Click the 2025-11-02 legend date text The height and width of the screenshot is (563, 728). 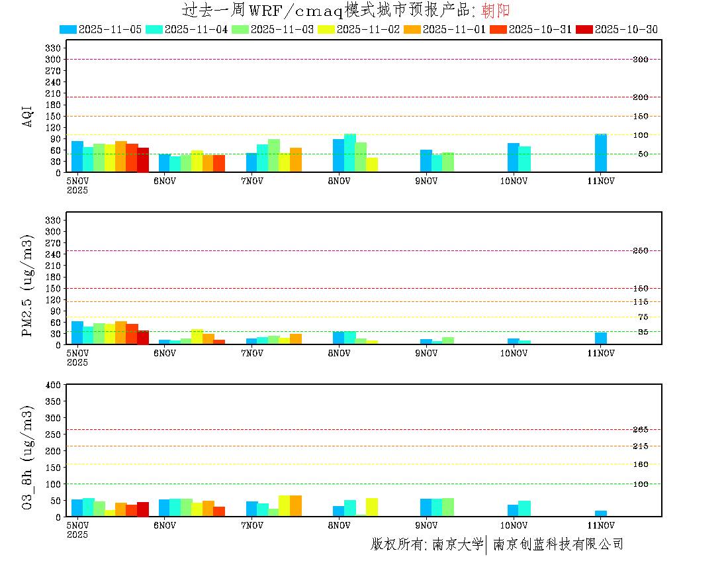click(x=367, y=29)
